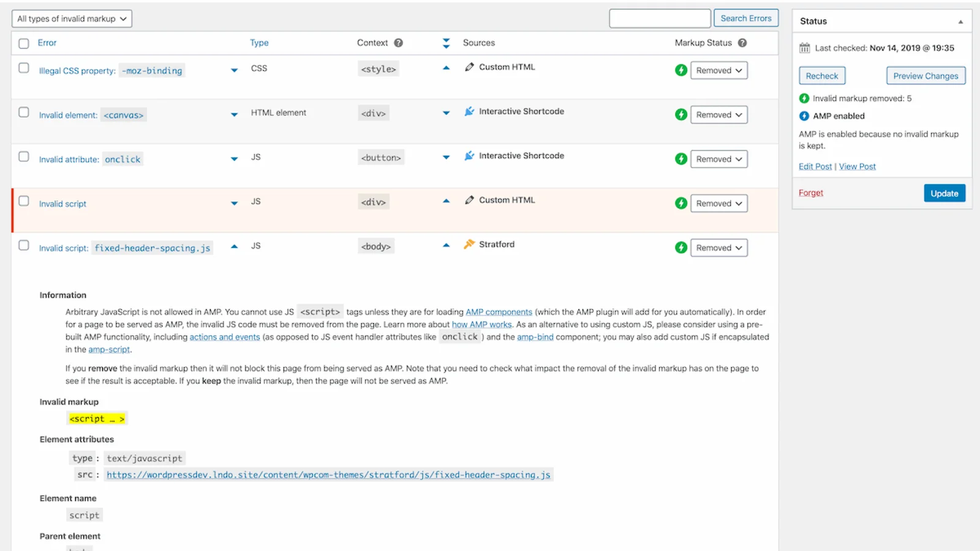Select the Illegal CSS property row checkbox
This screenshot has width=980, height=551.
24,68
